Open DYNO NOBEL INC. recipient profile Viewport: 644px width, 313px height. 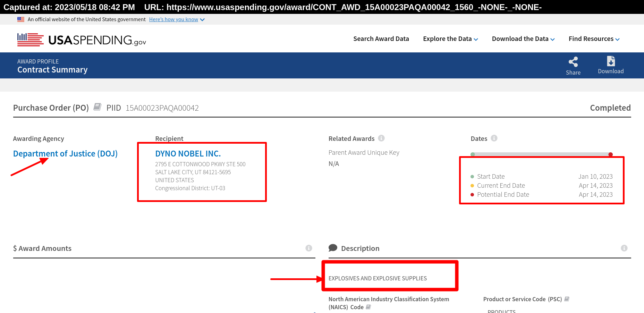coord(188,154)
